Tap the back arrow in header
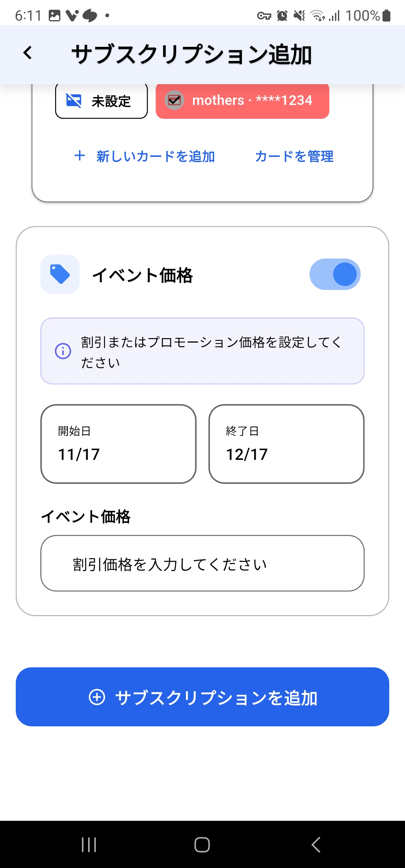 (x=27, y=53)
